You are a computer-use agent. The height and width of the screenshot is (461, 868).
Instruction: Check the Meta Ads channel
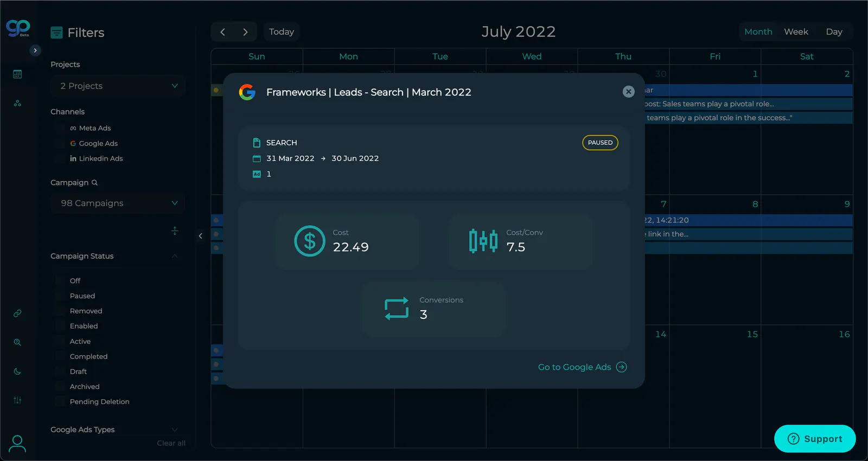click(x=60, y=129)
